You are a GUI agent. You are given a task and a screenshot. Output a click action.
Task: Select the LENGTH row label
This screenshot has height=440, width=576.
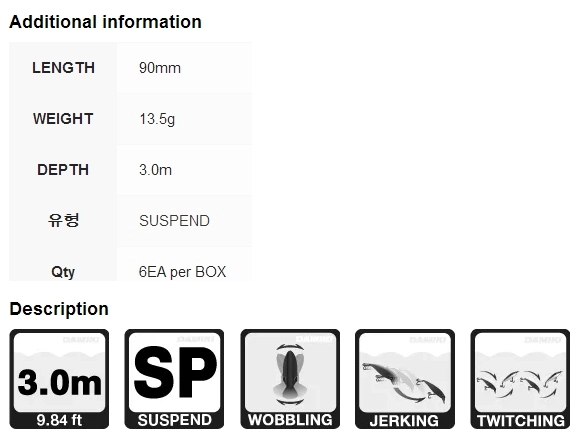tap(63, 68)
